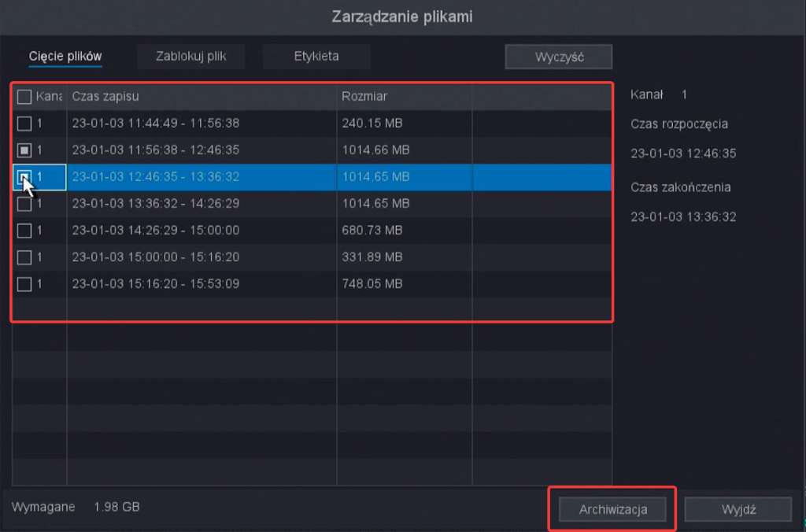Check the recording from 11:44:49

tap(23, 124)
